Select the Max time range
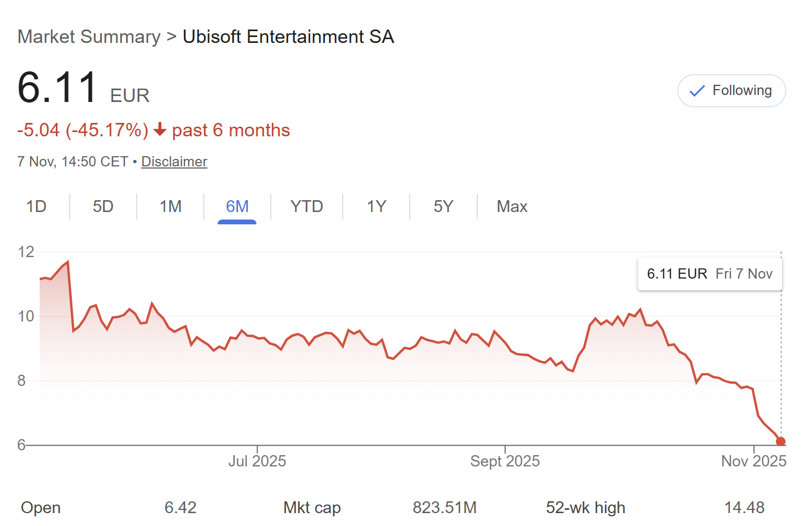The height and width of the screenshot is (526, 812). (512, 207)
